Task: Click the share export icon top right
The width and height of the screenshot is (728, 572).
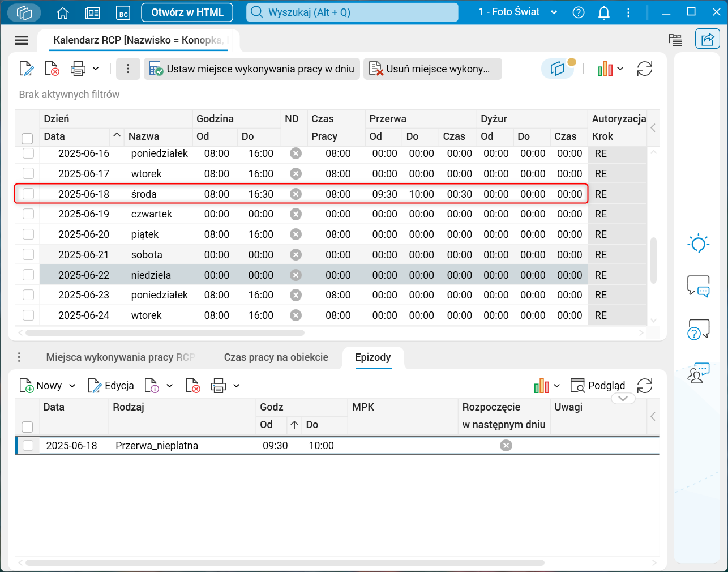Action: 707,39
